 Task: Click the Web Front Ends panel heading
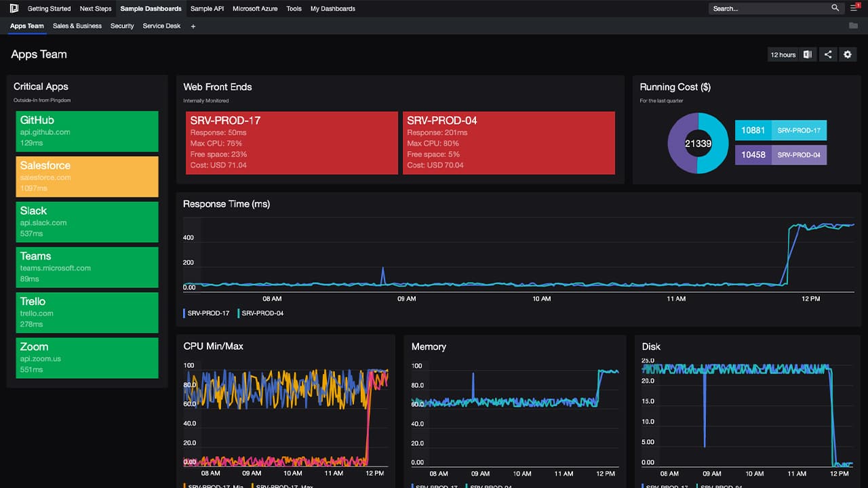tap(218, 87)
